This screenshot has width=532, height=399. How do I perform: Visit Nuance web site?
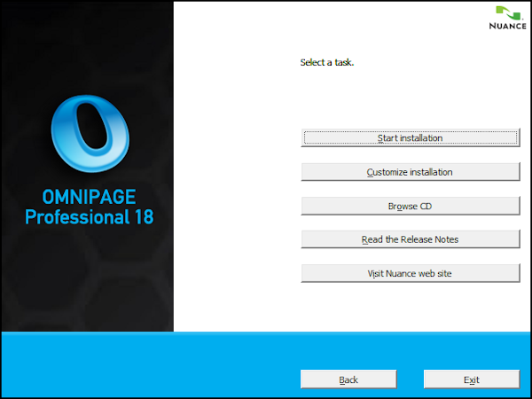pyautogui.click(x=410, y=273)
